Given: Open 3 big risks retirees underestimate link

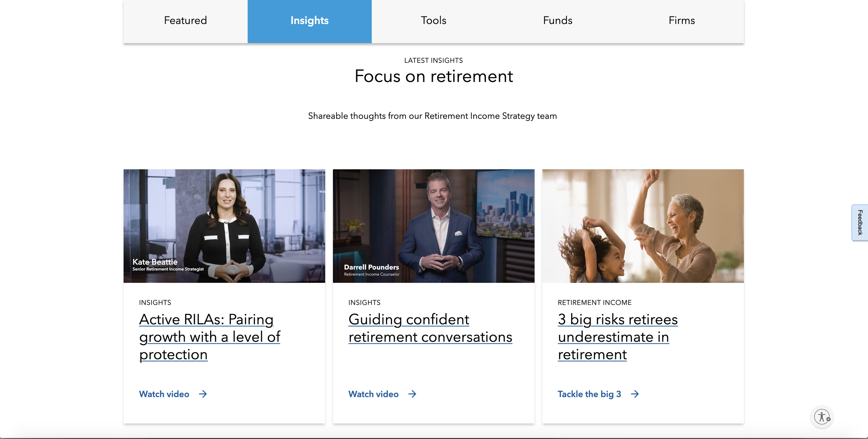Looking at the screenshot, I should tap(618, 337).
